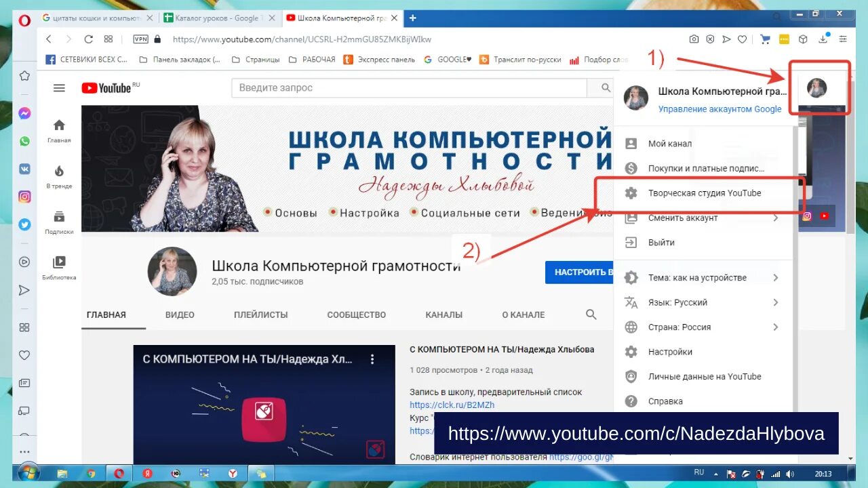
Task: Open the ad blocker shield icon
Action: [x=710, y=39]
